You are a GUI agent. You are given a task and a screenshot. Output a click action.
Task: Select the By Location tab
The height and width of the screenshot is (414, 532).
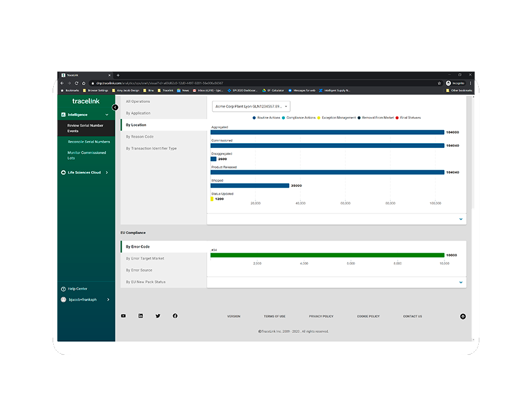pos(164,125)
